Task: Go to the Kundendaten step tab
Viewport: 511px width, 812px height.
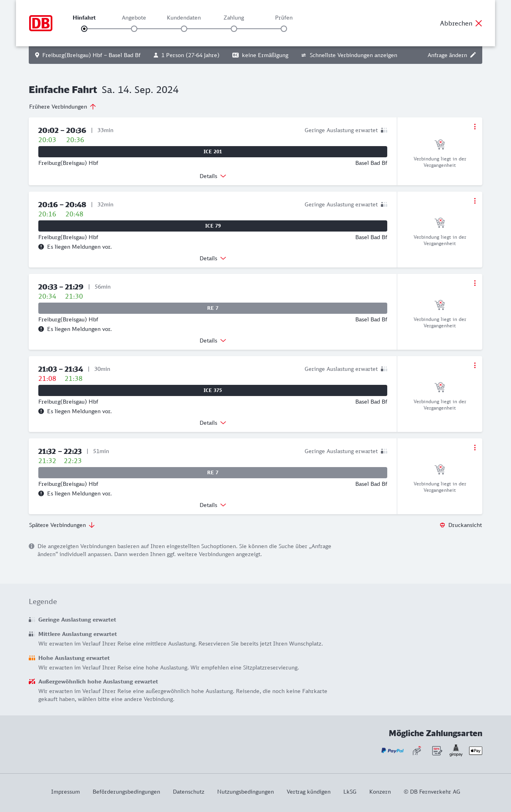Action: 184,18
